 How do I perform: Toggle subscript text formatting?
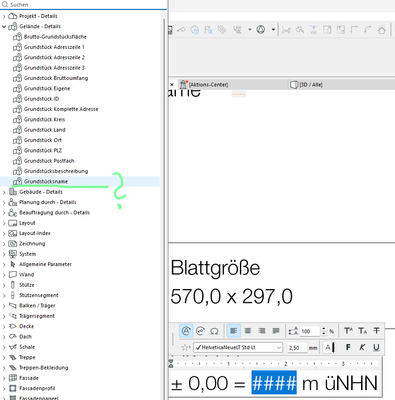[x=363, y=331]
